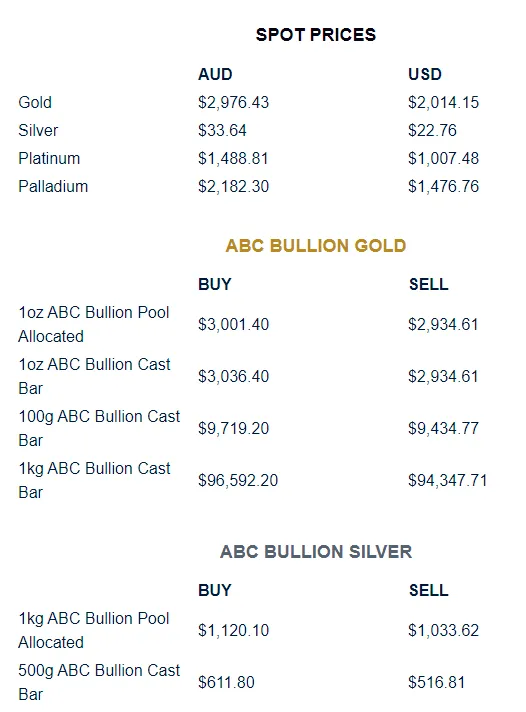The height and width of the screenshot is (712, 526).
Task: Open the 500g ABC Bullion Cast Bar item
Action: tap(99, 682)
